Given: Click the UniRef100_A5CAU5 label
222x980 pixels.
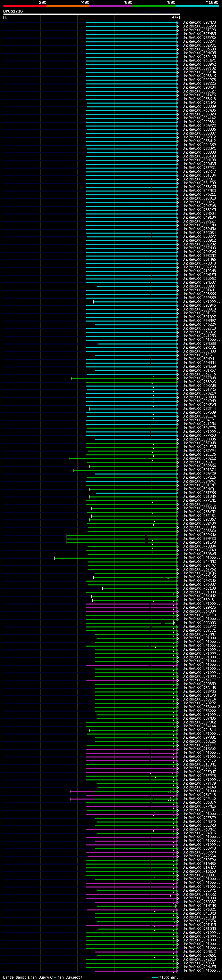Looking at the screenshot, I should 199,110.
